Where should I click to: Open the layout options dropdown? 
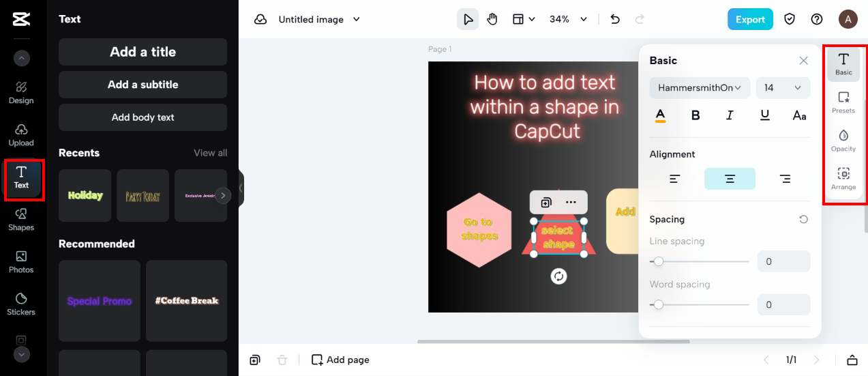tap(524, 20)
